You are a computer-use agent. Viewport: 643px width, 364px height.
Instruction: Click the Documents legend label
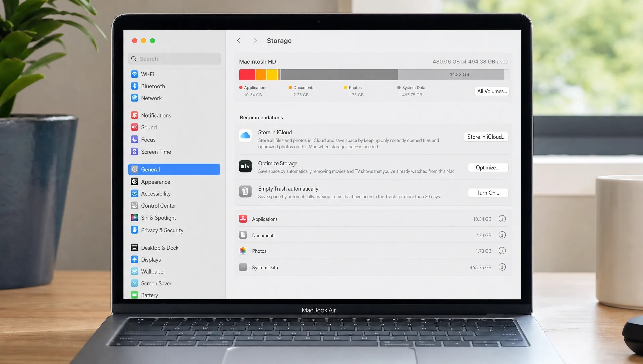click(304, 88)
